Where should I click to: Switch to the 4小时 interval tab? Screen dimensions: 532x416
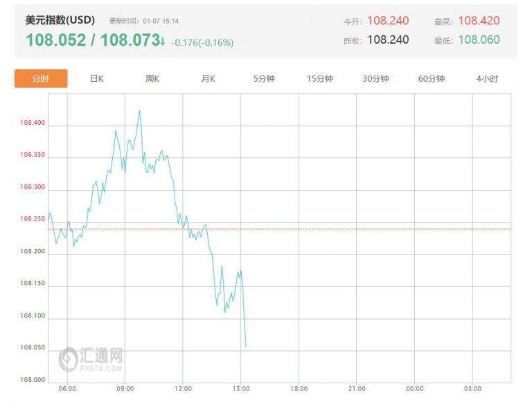[487, 79]
